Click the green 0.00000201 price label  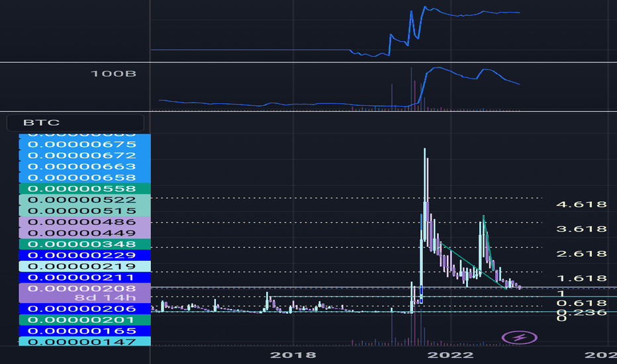coord(85,320)
